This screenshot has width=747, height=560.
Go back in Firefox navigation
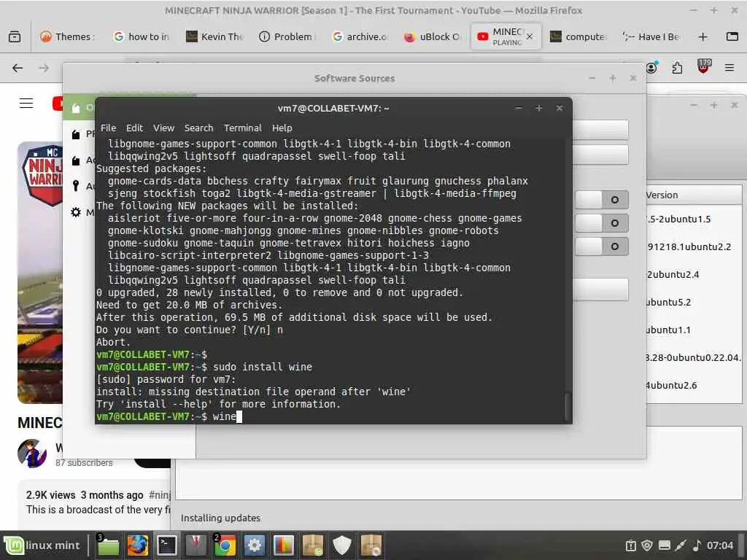(x=18, y=68)
